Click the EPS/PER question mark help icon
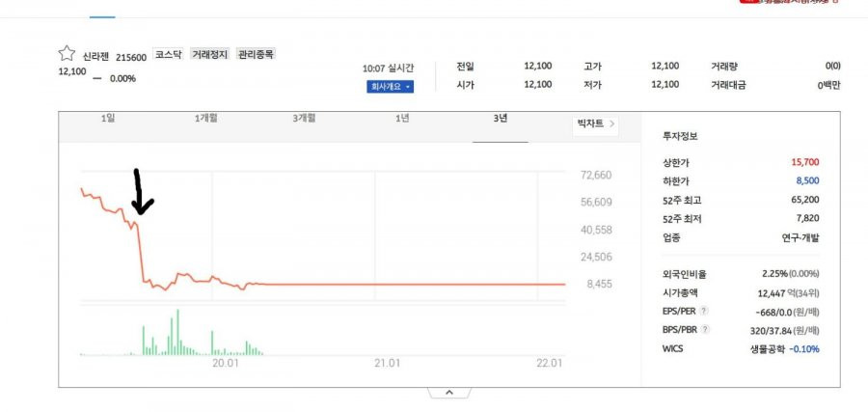 [x=704, y=312]
